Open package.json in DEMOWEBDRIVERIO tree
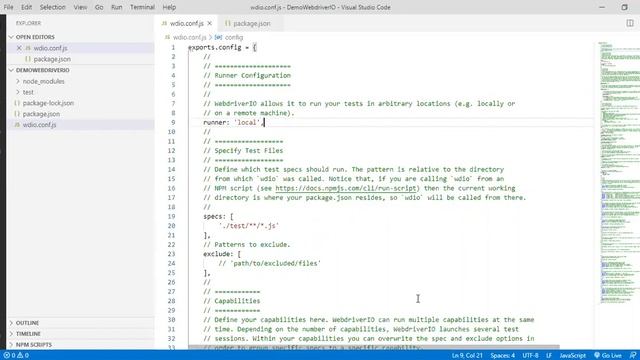The height and width of the screenshot is (360, 640). pos(41,114)
